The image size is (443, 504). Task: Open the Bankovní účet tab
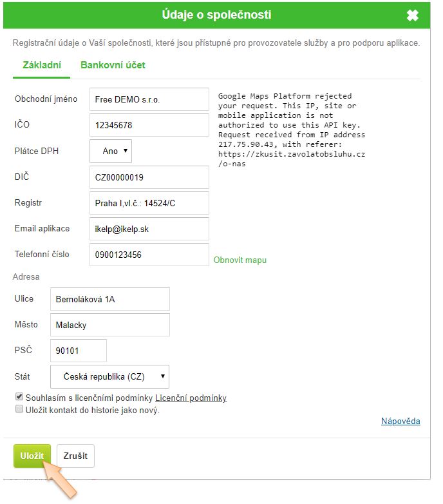(x=113, y=65)
